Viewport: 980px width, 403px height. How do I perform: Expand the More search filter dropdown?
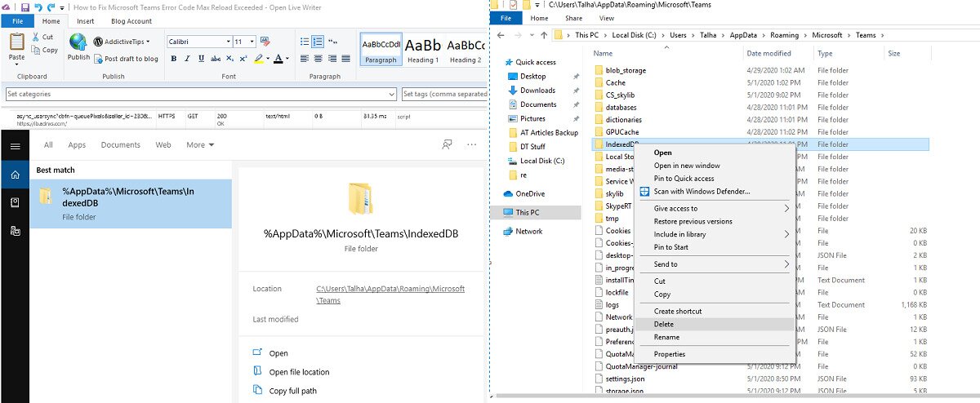[x=200, y=145]
